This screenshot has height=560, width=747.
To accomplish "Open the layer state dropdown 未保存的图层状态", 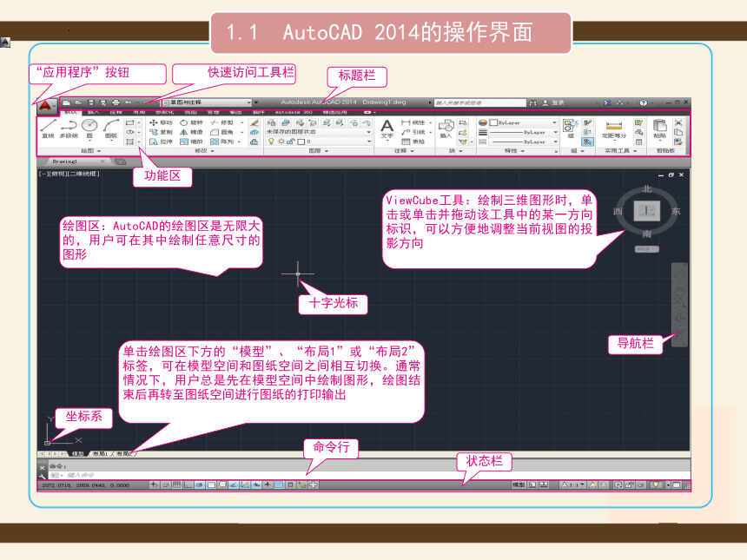I will pos(318,132).
